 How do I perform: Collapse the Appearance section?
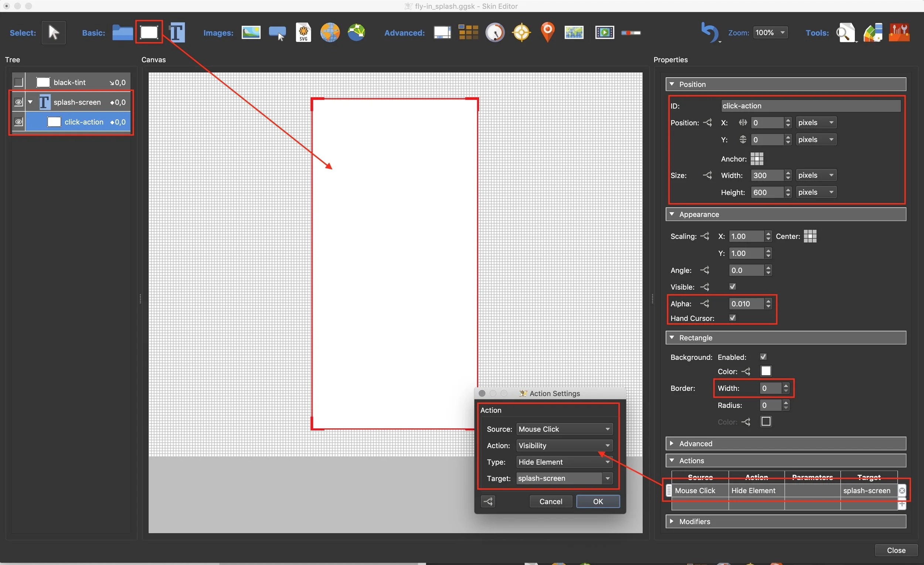pos(786,214)
